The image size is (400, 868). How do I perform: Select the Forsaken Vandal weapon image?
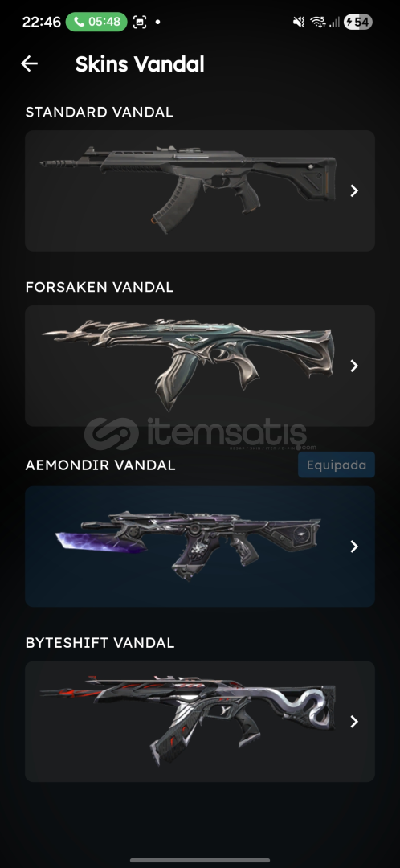[188, 364]
